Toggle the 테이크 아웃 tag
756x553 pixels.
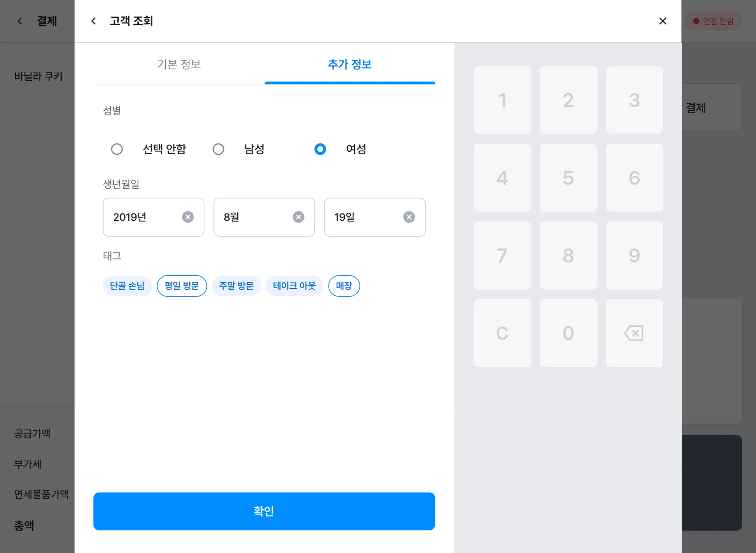pos(294,286)
